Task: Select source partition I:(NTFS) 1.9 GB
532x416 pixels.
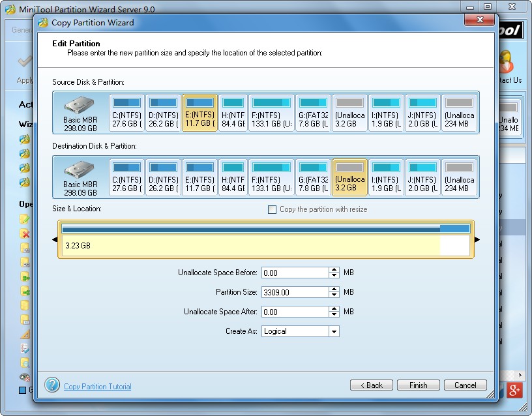Action: 386,113
